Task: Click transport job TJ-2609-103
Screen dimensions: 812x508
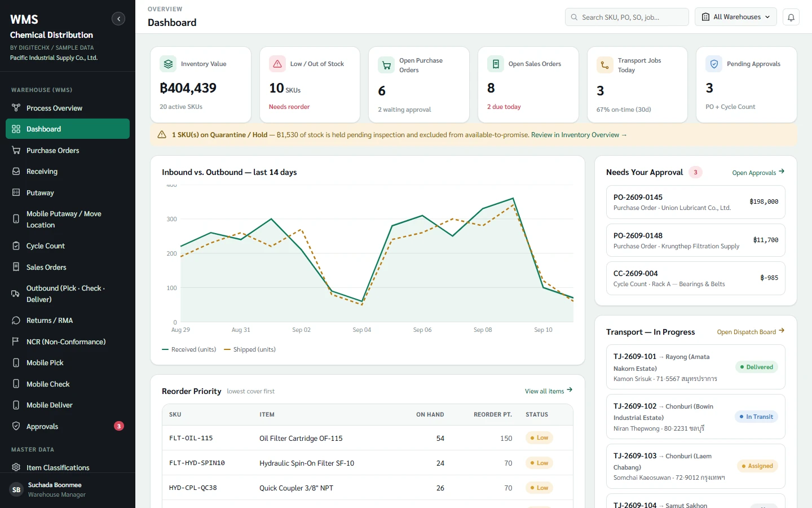Action: (x=696, y=466)
